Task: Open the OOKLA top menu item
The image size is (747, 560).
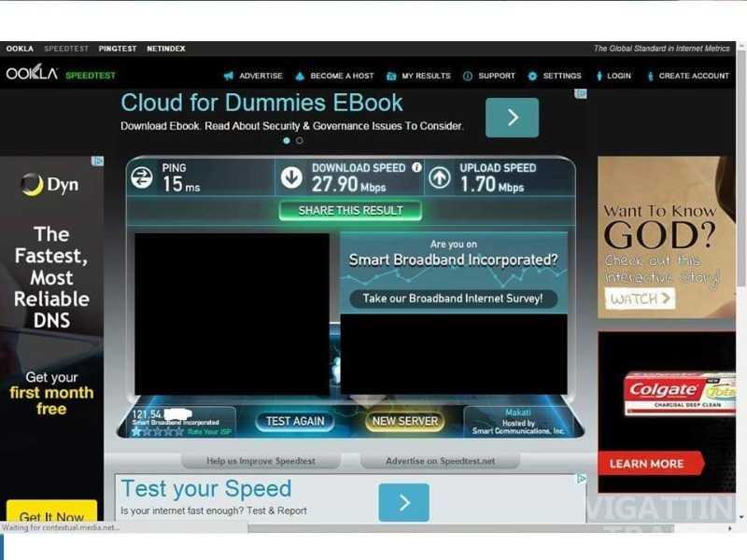Action: 20,49
